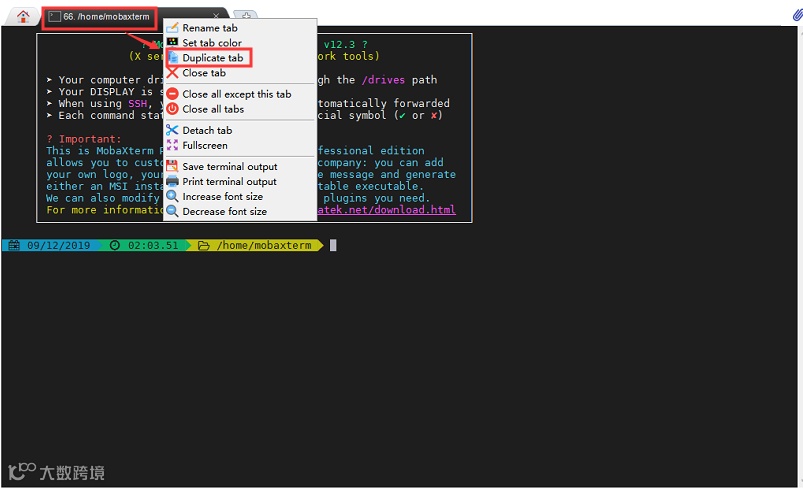
Task: Open a new tab with plus button
Action: (246, 15)
